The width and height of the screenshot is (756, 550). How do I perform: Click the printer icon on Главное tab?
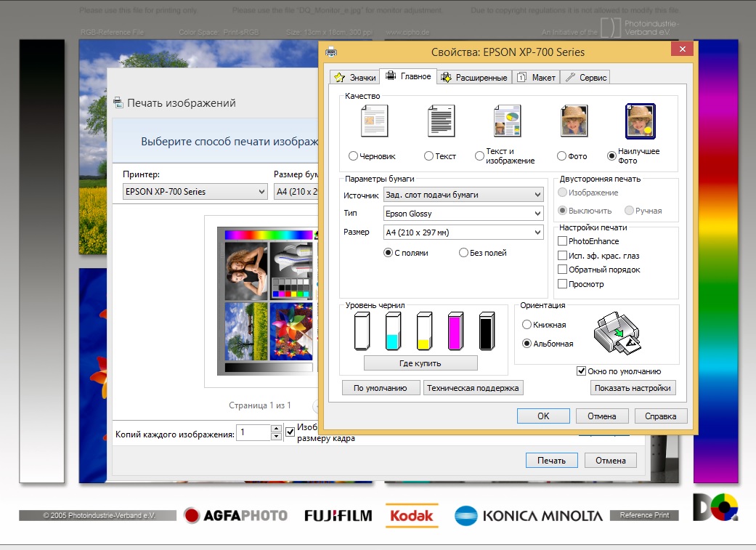click(391, 76)
